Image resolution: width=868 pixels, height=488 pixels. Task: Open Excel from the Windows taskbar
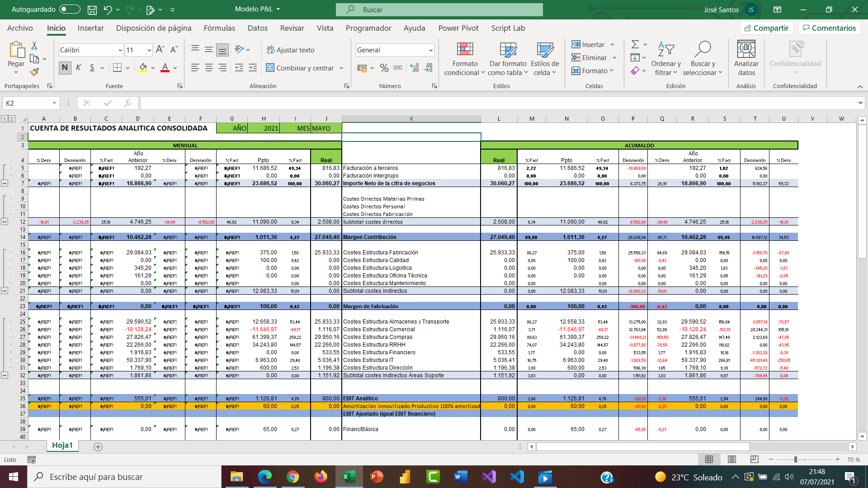349,477
